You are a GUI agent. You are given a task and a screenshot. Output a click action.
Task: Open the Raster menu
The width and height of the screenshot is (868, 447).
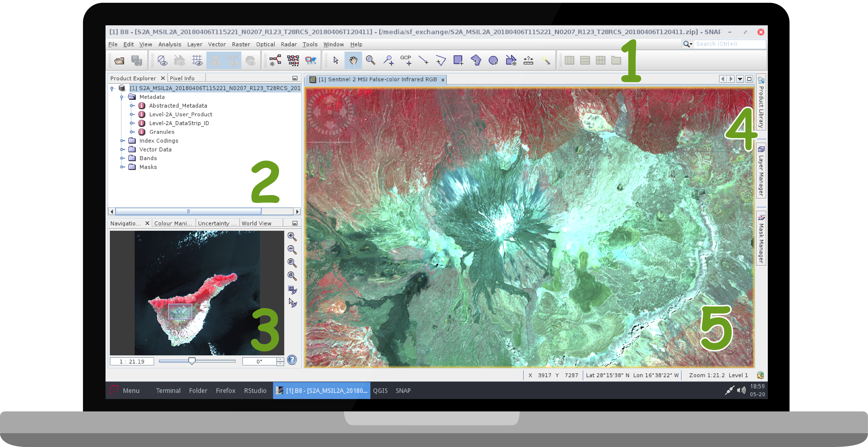pyautogui.click(x=241, y=44)
